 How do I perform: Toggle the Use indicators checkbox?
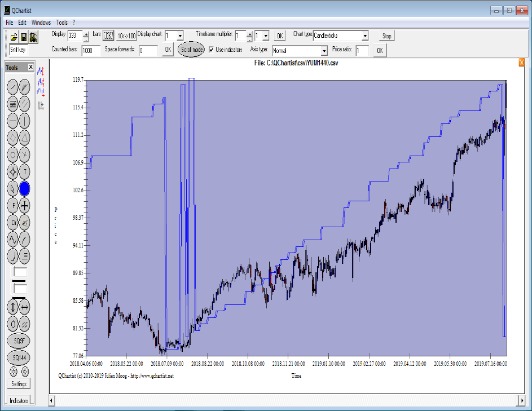[x=212, y=50]
